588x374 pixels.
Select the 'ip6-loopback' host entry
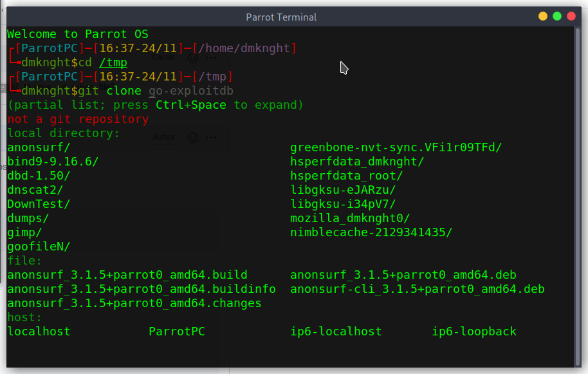click(474, 332)
